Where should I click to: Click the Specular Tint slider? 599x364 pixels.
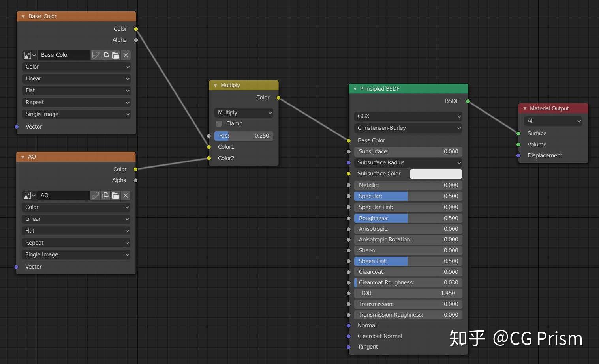pyautogui.click(x=408, y=207)
